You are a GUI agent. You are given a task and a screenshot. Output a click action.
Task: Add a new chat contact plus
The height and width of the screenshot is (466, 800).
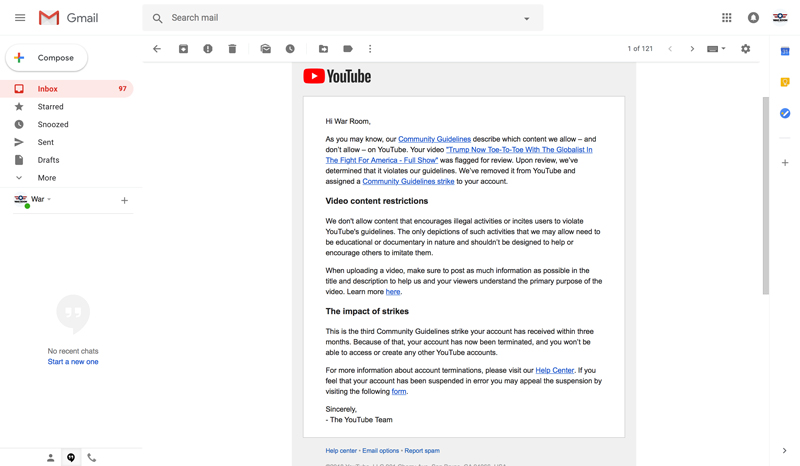point(124,201)
